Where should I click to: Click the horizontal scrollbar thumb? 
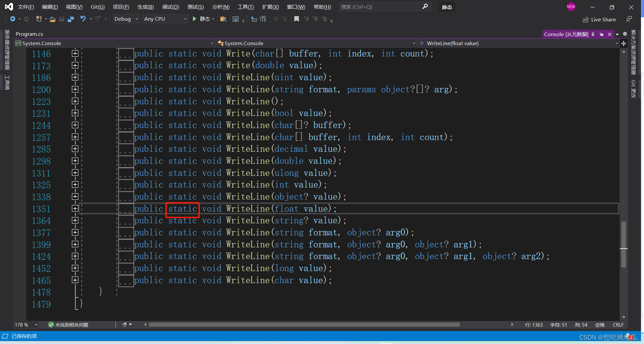click(x=304, y=325)
